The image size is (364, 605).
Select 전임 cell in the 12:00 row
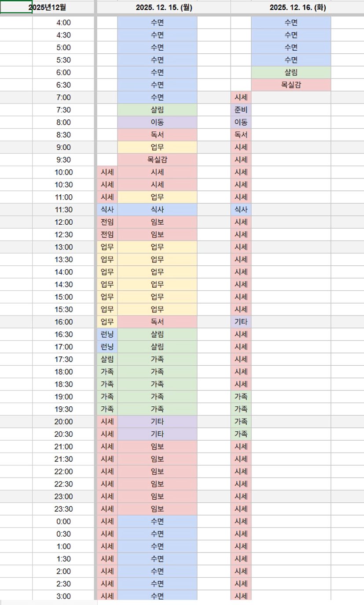coord(107,222)
